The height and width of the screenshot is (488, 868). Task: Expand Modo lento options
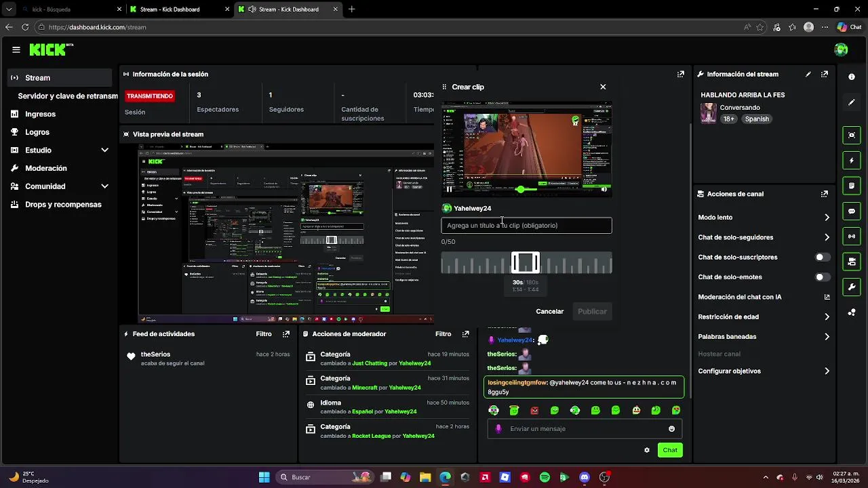827,218
